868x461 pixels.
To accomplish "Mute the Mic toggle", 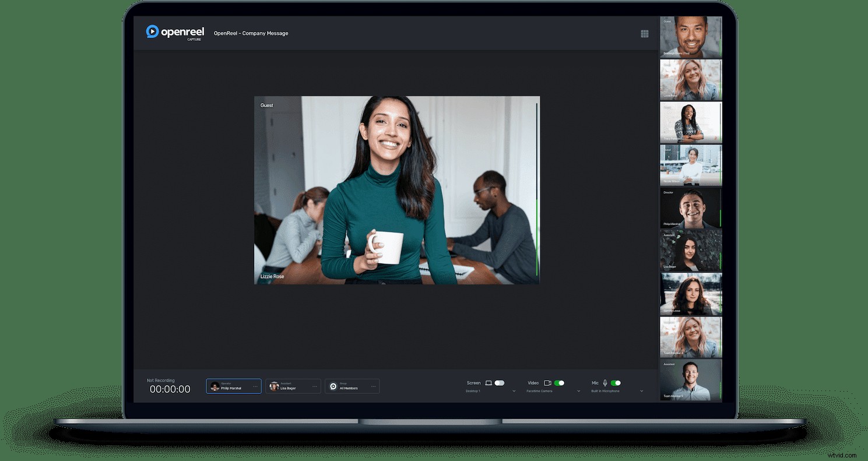I will [616, 383].
